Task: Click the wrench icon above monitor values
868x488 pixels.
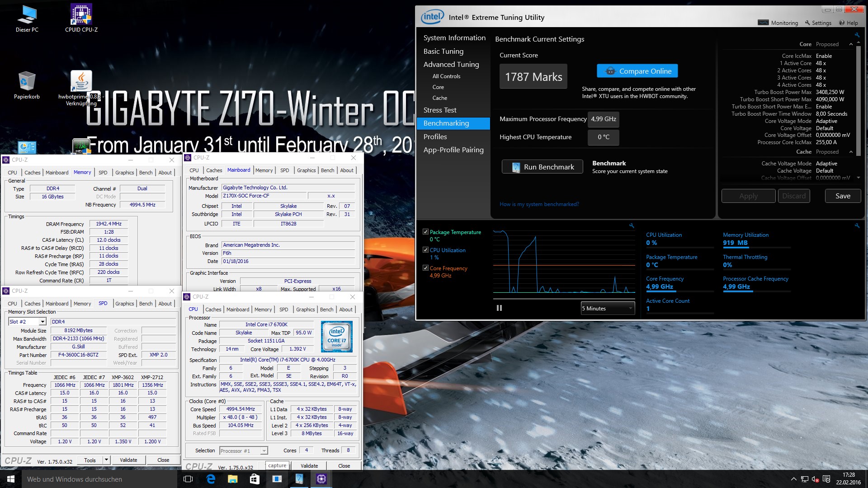Action: click(x=857, y=225)
